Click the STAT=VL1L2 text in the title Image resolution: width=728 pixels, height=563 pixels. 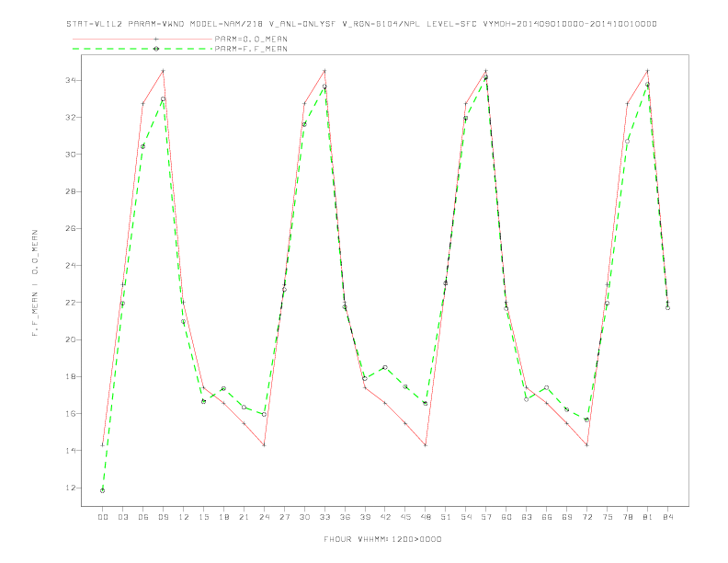pyautogui.click(x=95, y=24)
